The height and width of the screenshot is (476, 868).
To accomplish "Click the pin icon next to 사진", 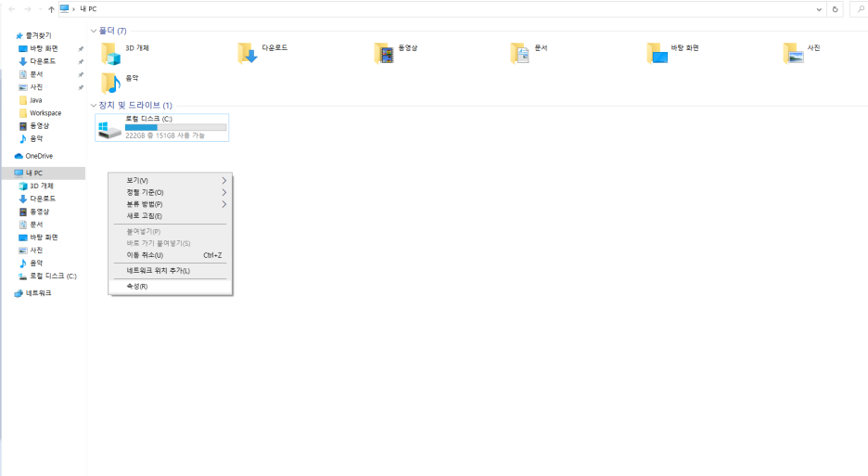I will tap(81, 87).
